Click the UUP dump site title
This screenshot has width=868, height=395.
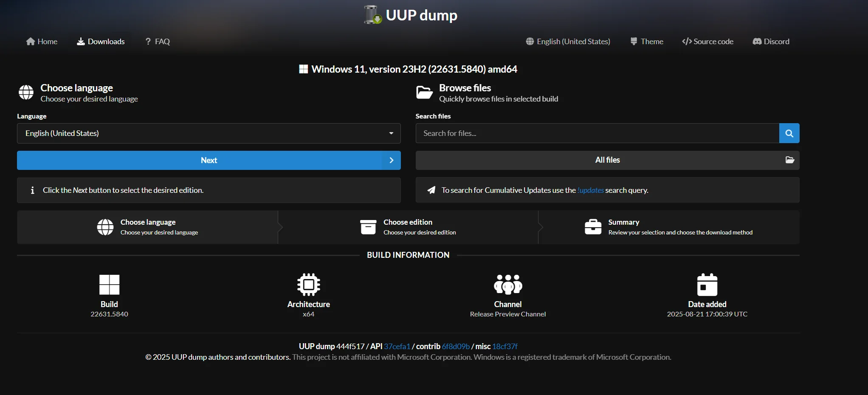(421, 15)
